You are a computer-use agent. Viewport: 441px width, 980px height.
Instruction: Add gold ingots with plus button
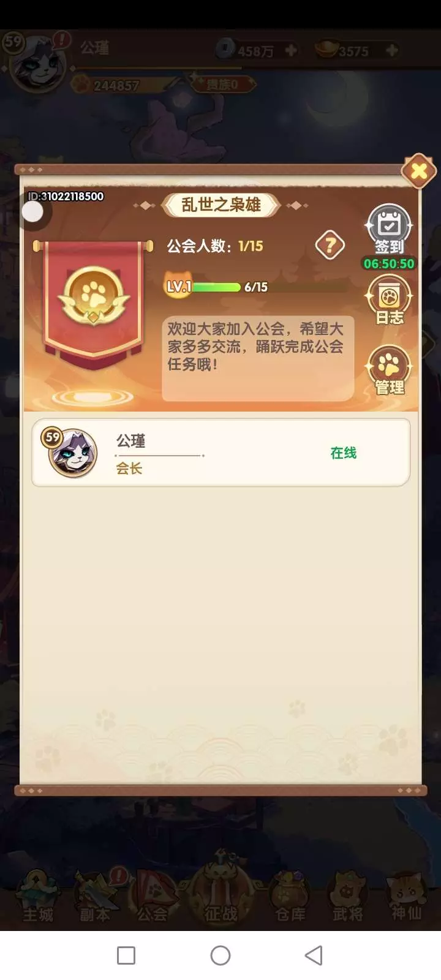tap(392, 50)
